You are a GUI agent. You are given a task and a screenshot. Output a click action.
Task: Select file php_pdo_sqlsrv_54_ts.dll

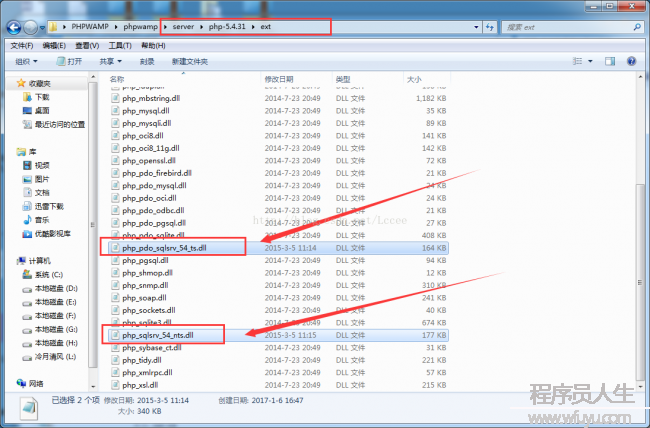coord(164,248)
